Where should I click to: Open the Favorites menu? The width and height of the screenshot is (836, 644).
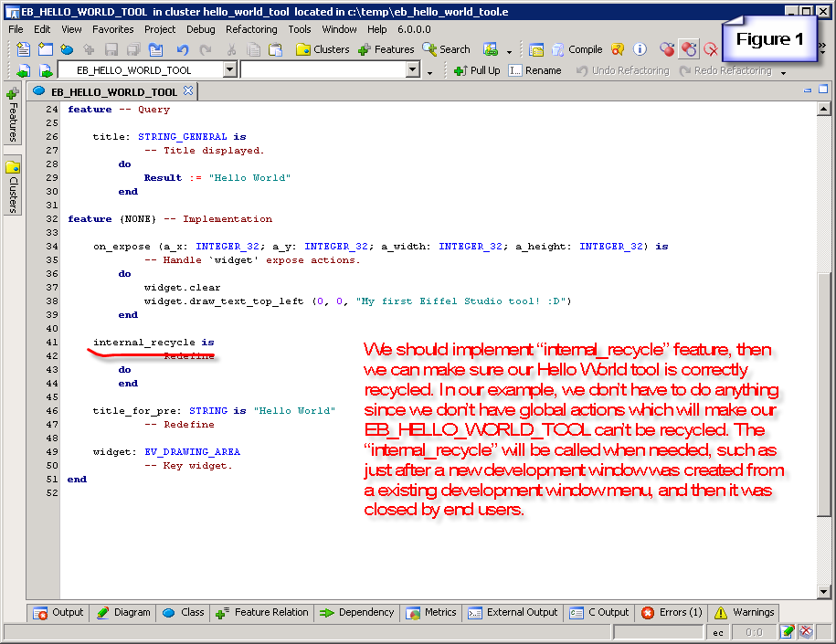(x=113, y=29)
